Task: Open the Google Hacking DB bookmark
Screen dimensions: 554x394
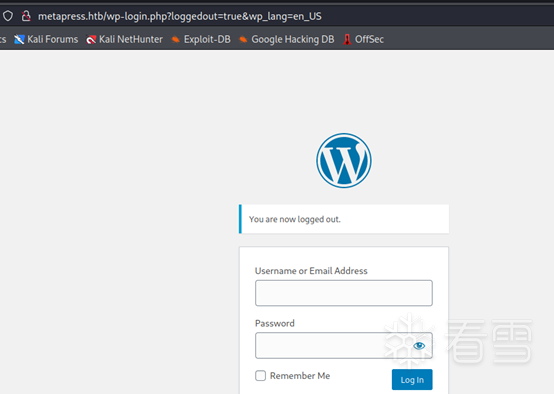Action: (287, 39)
